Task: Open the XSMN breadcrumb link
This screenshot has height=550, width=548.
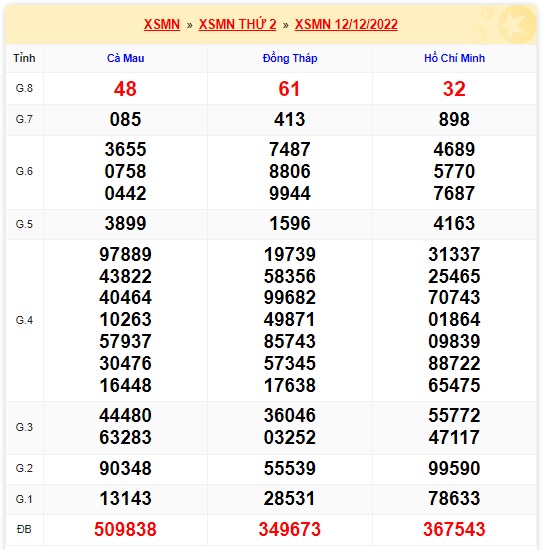Action: coord(162,25)
